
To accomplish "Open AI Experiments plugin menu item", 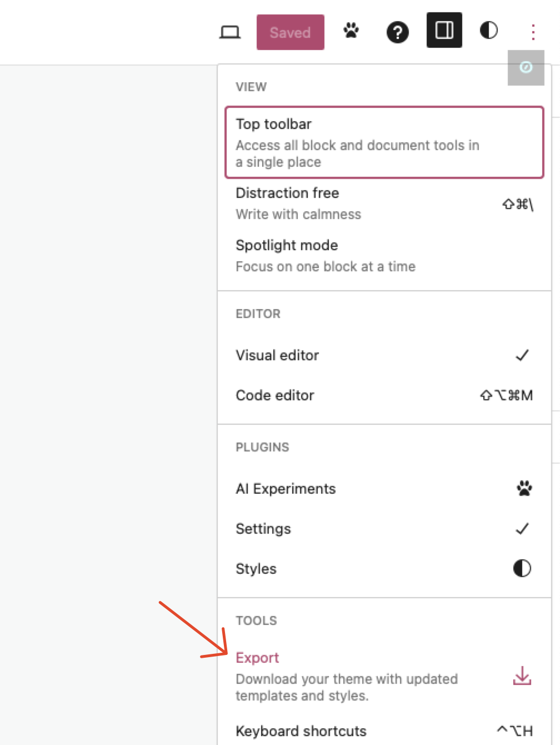I will pyautogui.click(x=384, y=489).
